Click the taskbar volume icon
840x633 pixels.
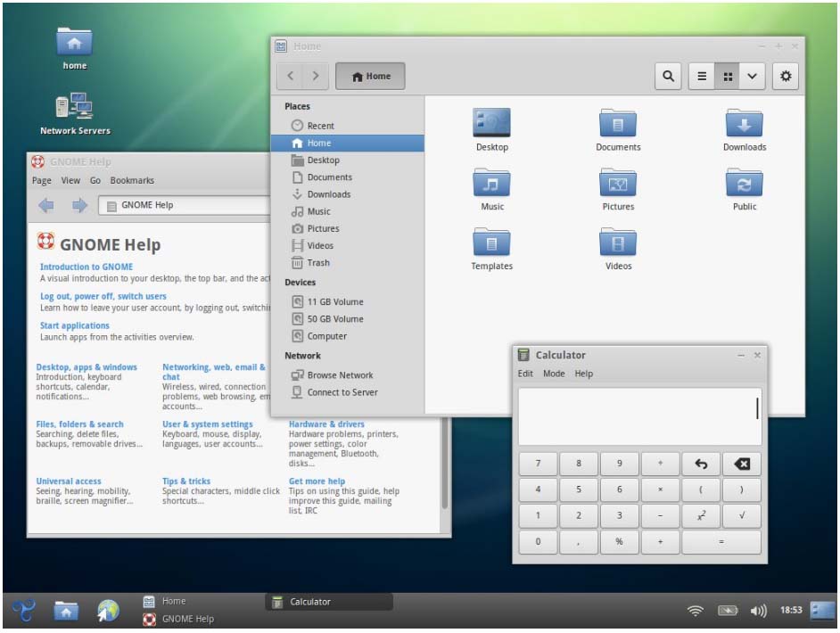758,611
